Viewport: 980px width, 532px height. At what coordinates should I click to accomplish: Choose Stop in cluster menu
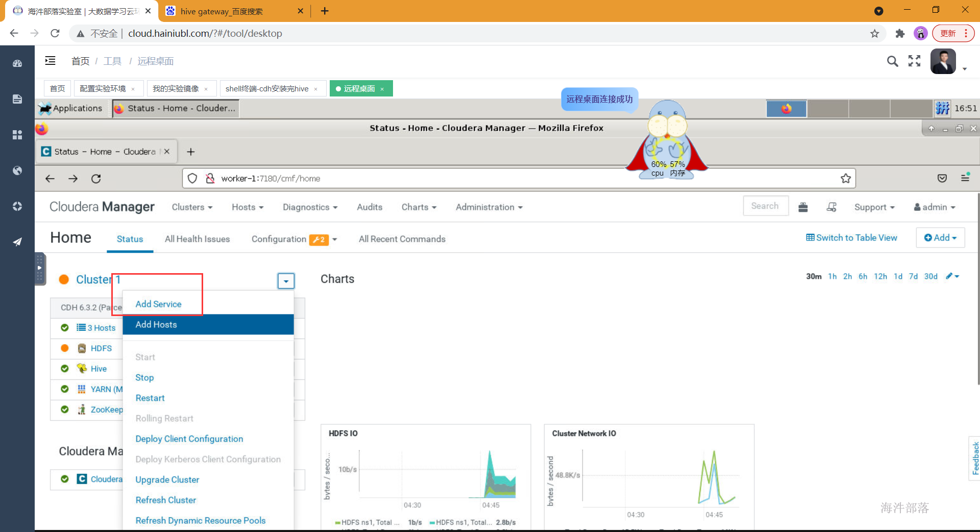[x=144, y=377]
